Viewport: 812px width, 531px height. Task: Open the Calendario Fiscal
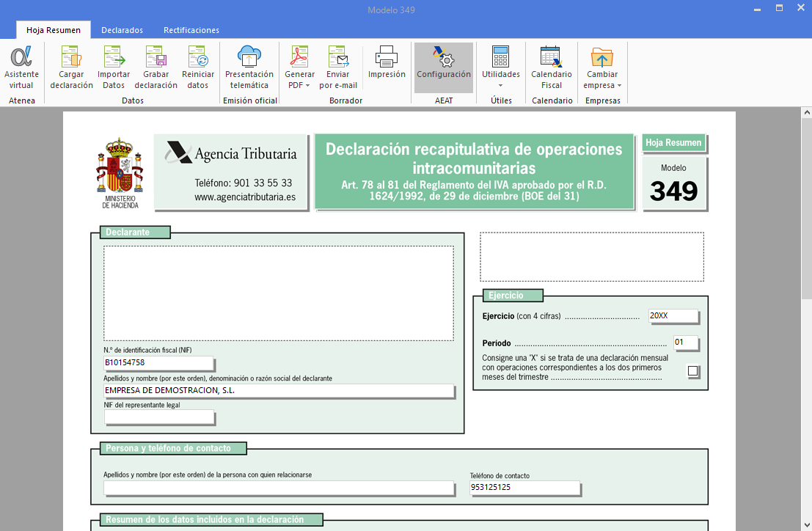[x=551, y=66]
